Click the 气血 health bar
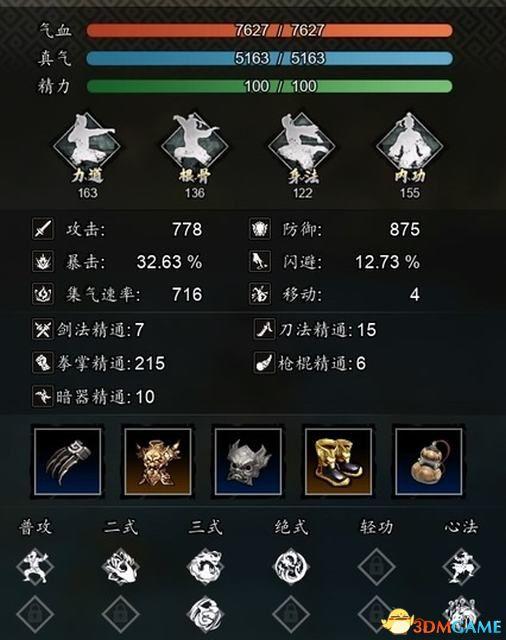Screen dimensions: 506x640 (269, 31)
